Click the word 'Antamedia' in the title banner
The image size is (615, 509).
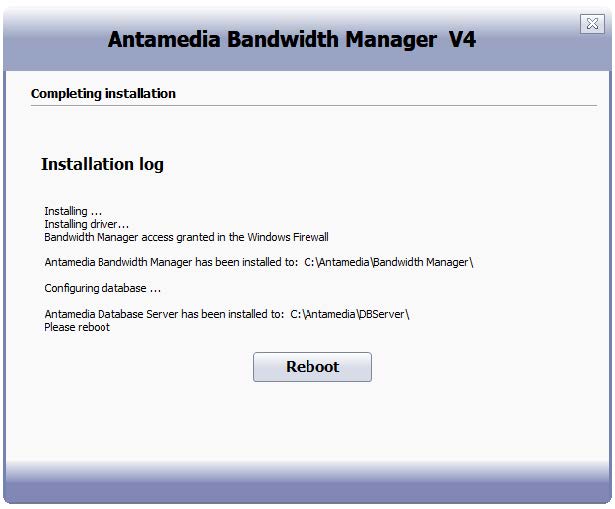164,40
